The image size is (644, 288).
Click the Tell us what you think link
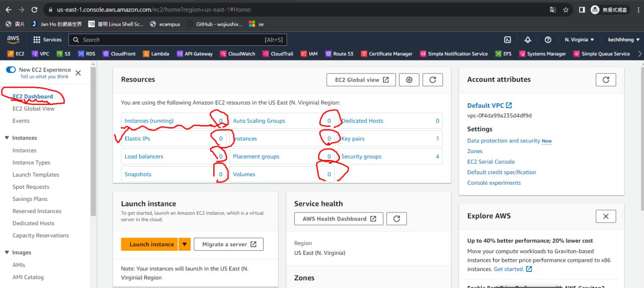pyautogui.click(x=44, y=77)
